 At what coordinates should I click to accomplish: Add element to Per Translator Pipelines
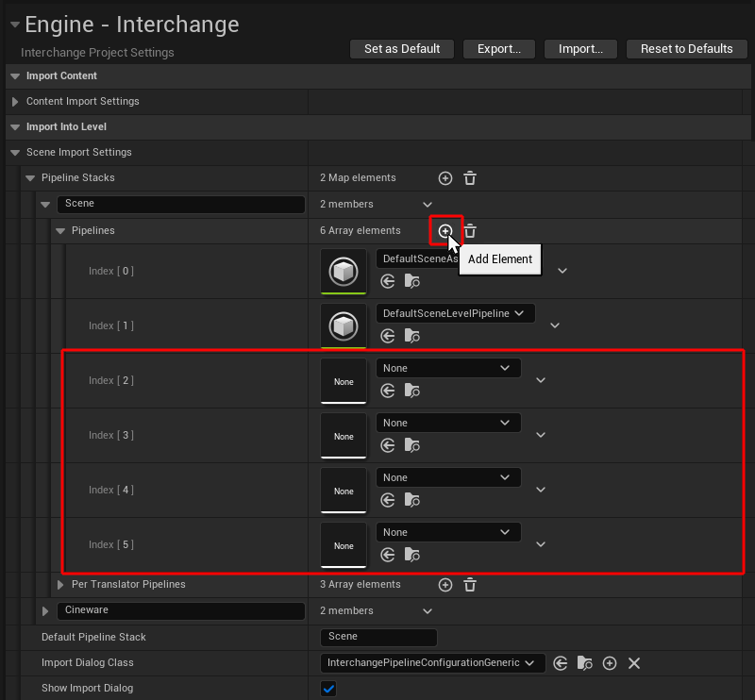445,585
